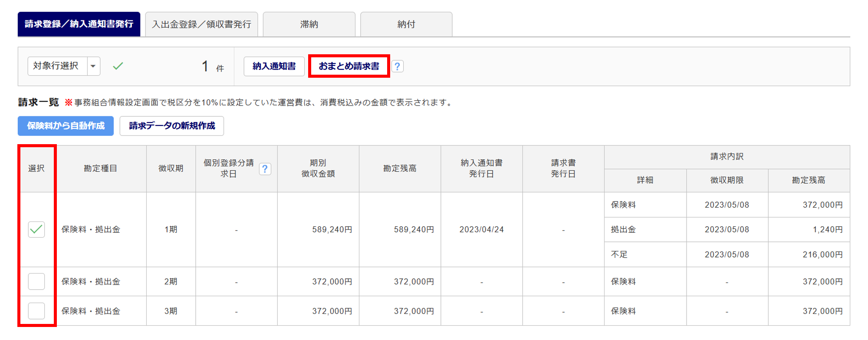
Task: Click the 拠出金 detail cell
Action: [x=645, y=229]
